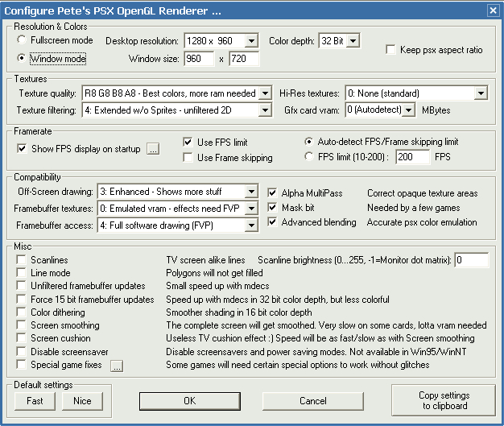This screenshot has height=426, width=504.
Task: Enable Screen smoothing checkbox
Action: click(21, 325)
